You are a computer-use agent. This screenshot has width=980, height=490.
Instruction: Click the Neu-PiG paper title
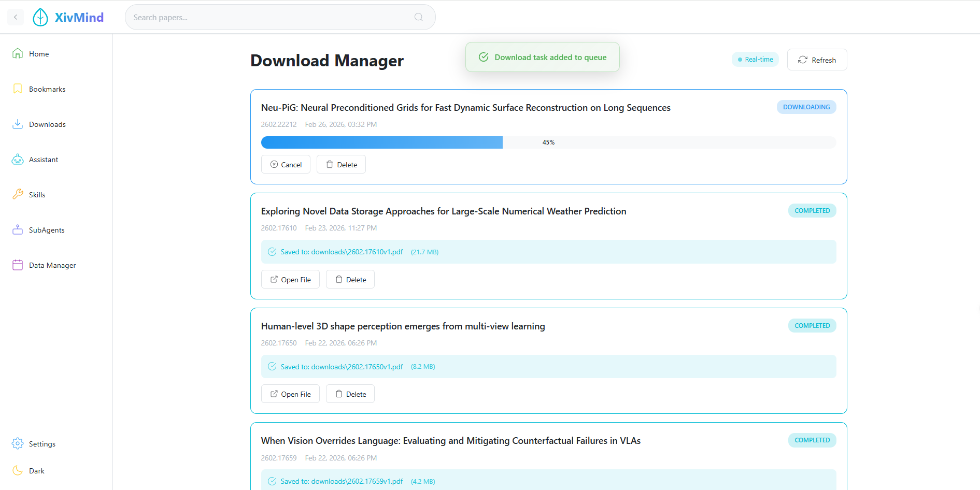click(465, 107)
